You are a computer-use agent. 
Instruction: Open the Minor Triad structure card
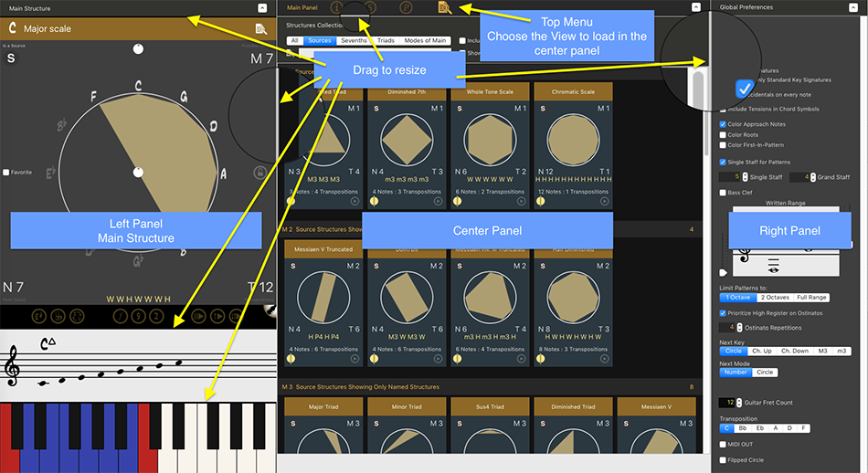coord(407,426)
